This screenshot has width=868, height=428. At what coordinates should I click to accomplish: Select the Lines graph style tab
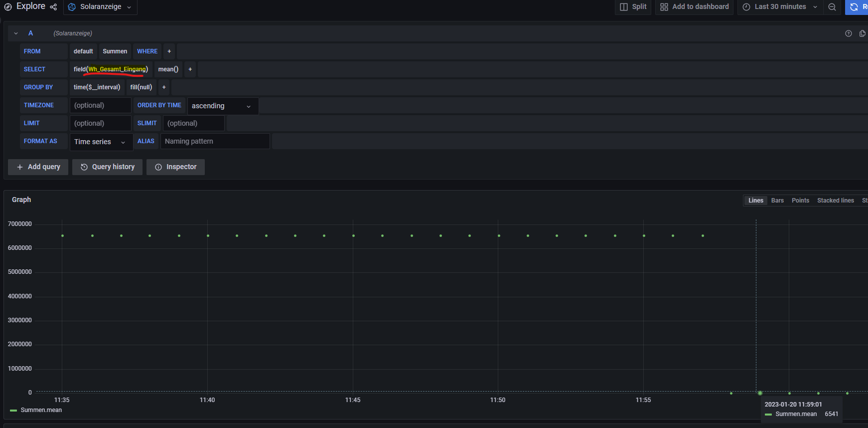coord(755,201)
